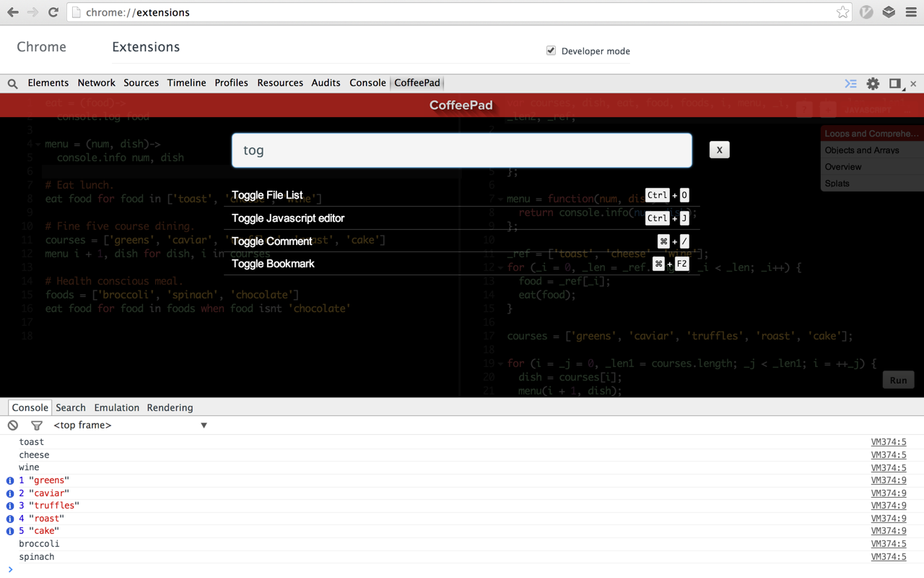The image size is (924, 578).
Task: Click the dimmed JAVASCRIPT toggle label
Action: 867,111
